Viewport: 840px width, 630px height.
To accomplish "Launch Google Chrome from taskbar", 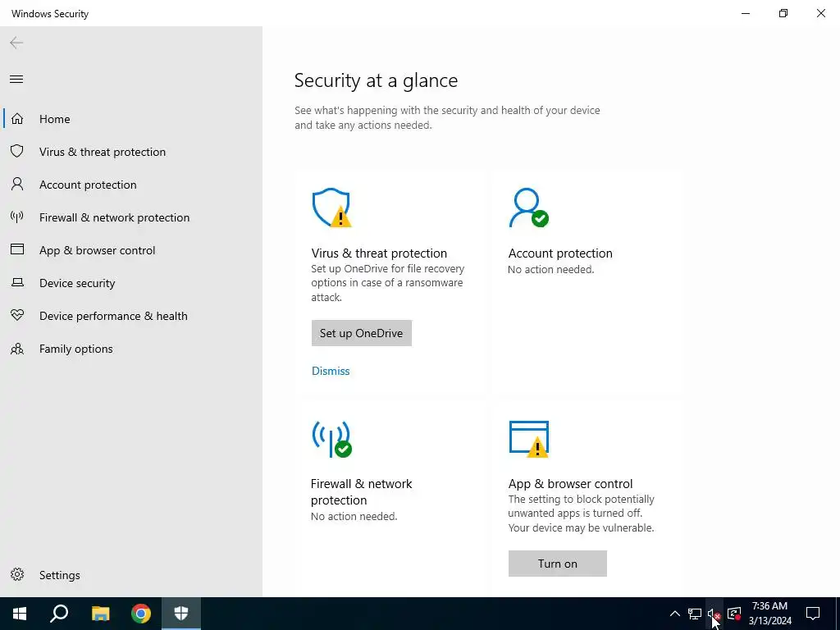I will coord(141,614).
